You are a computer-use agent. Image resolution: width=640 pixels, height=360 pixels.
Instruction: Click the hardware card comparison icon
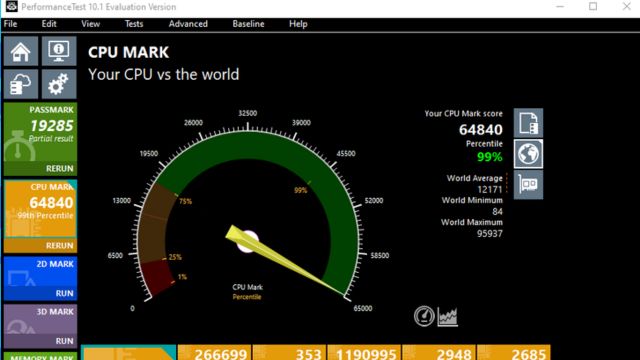528,185
